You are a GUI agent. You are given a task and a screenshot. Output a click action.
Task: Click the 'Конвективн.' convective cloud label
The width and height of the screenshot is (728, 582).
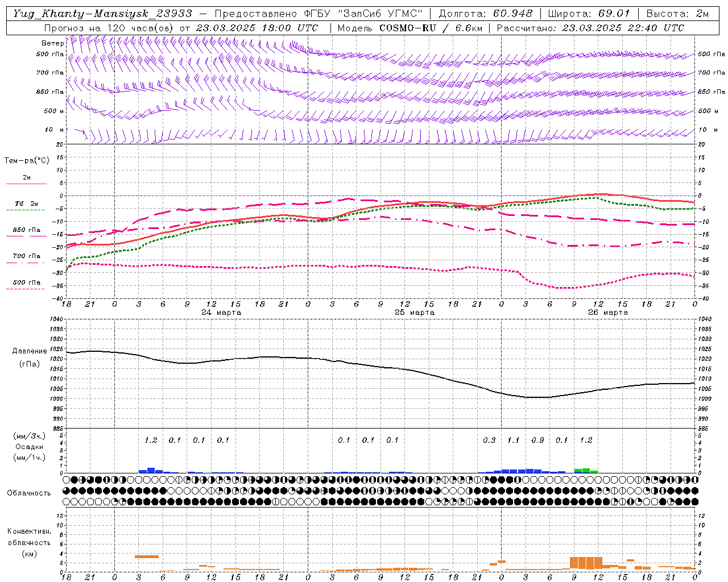30,531
